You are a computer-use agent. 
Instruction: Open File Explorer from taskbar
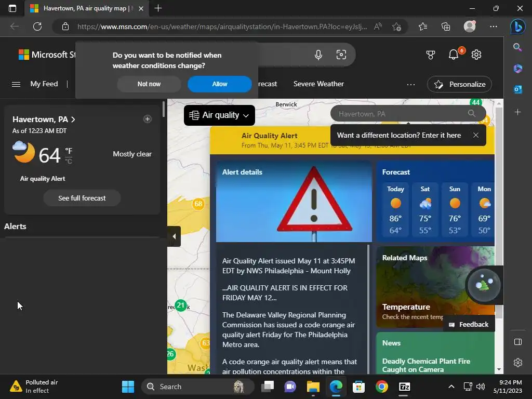313,387
